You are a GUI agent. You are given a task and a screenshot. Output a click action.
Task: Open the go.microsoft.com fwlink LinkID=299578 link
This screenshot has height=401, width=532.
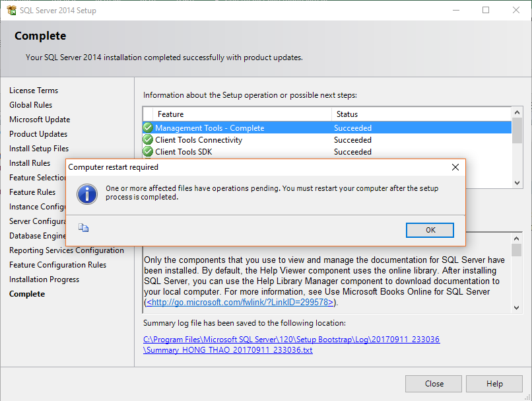pyautogui.click(x=240, y=302)
